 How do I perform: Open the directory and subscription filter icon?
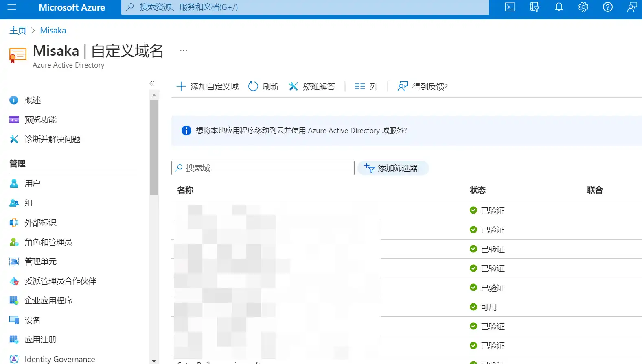(x=535, y=7)
